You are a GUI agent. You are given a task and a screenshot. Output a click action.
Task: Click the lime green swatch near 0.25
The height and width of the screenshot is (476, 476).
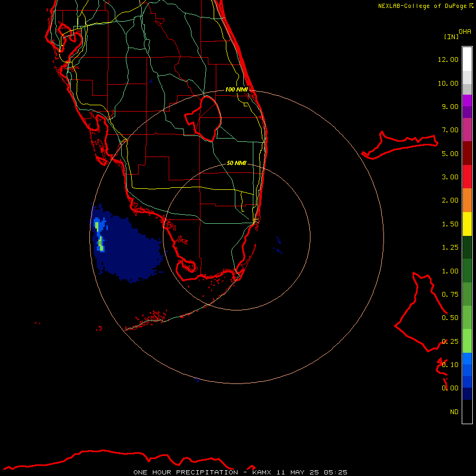[x=467, y=341]
